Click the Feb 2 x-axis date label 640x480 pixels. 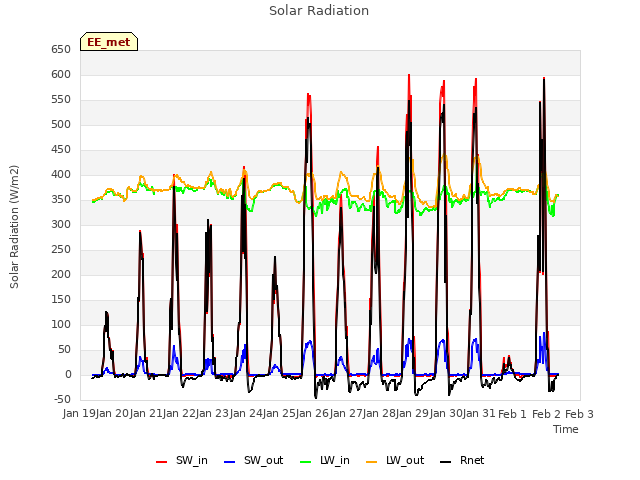(546, 414)
